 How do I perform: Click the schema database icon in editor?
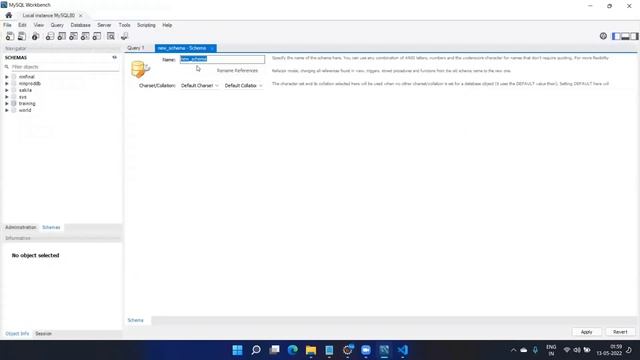140,69
